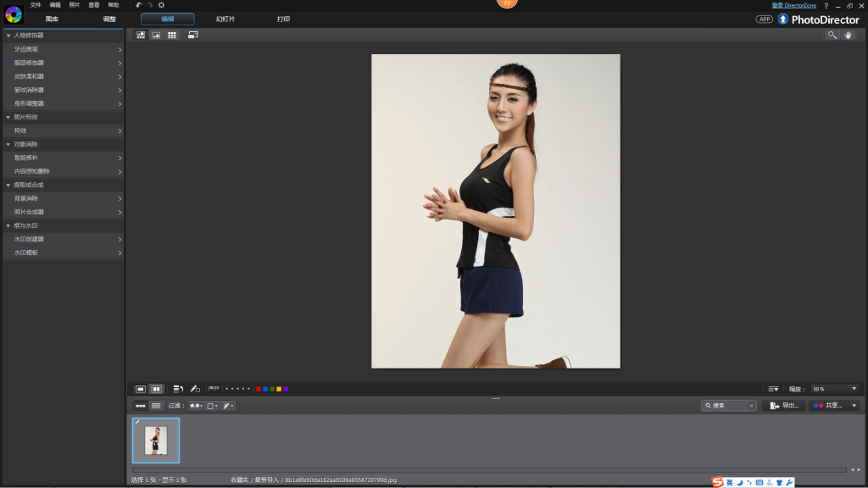Select the zoom magnifier tool
868x488 pixels.
(832, 35)
